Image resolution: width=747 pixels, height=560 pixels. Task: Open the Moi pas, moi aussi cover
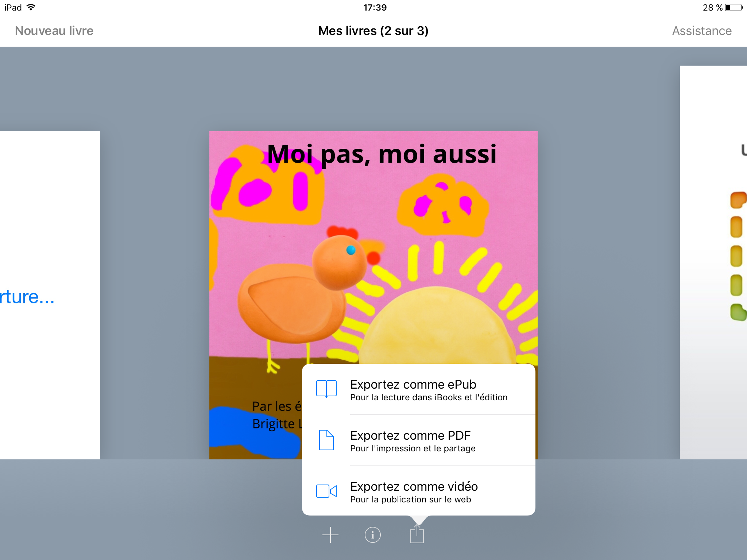(x=373, y=248)
